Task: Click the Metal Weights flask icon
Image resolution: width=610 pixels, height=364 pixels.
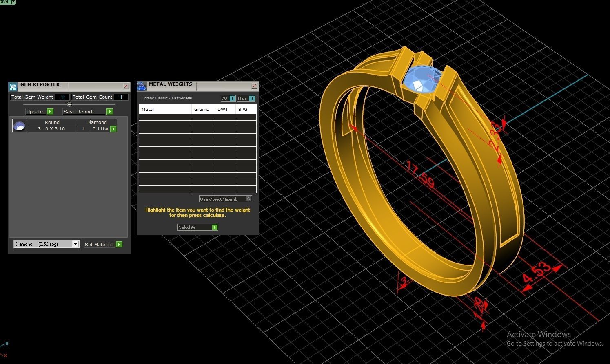Action: click(x=142, y=86)
